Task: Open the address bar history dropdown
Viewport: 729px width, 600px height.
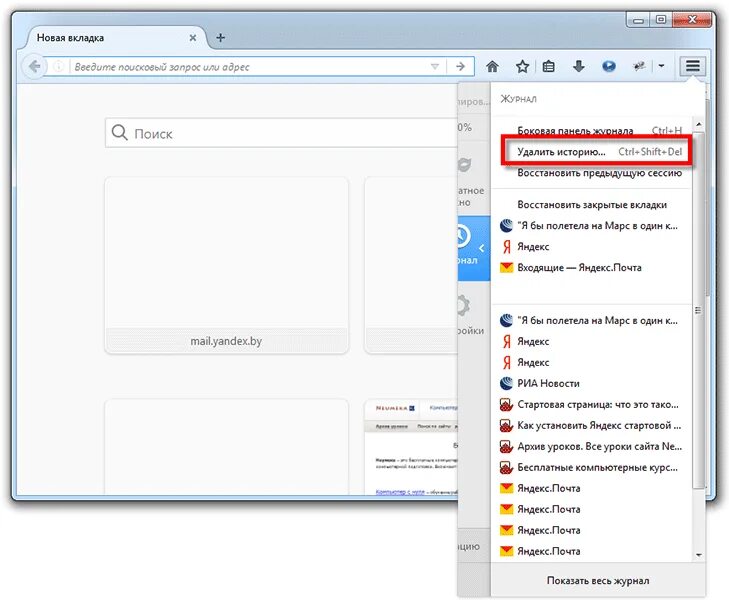Action: 435,66
